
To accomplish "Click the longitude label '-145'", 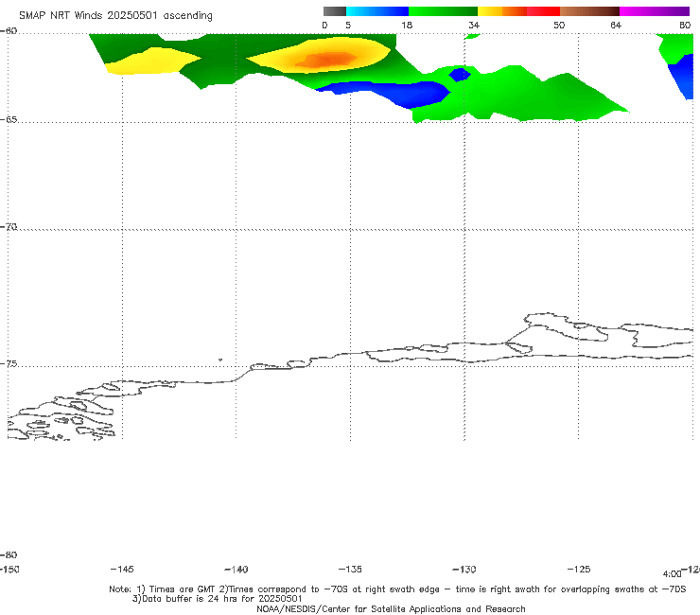I will [x=122, y=570].
